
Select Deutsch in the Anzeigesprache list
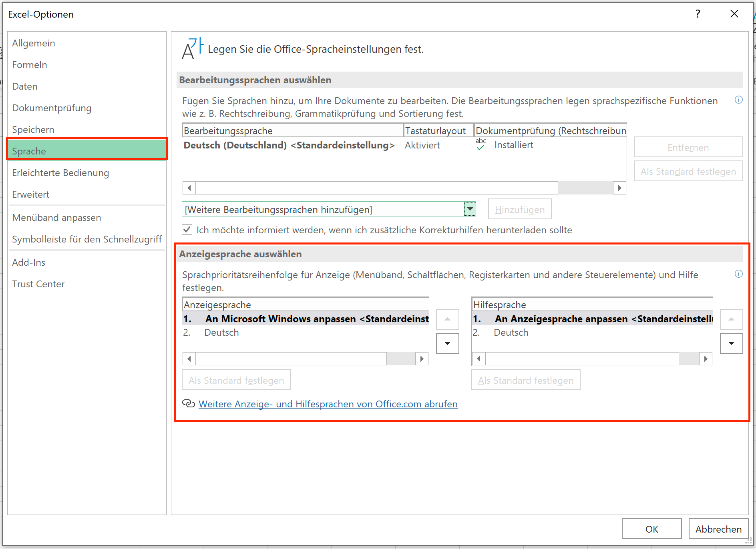(221, 332)
